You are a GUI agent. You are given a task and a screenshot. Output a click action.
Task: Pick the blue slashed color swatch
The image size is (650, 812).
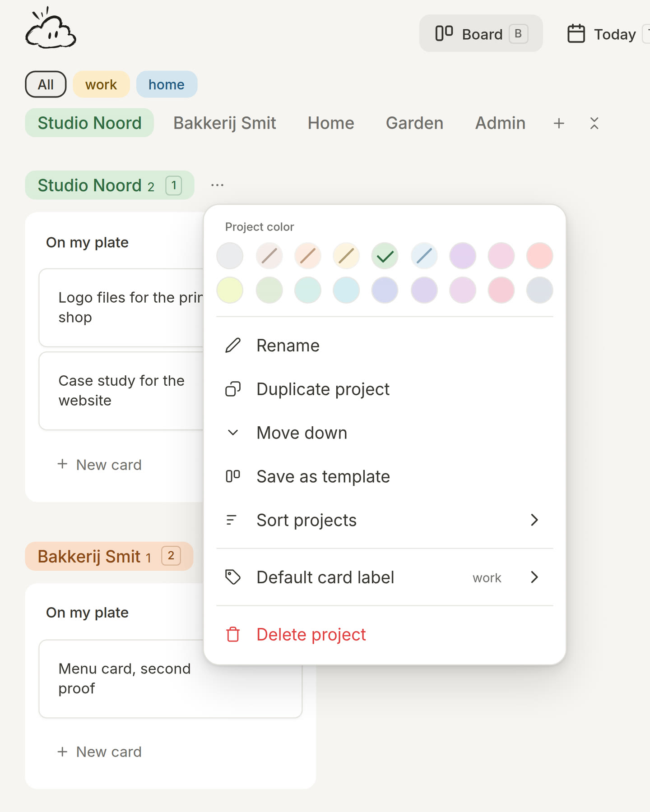point(424,256)
